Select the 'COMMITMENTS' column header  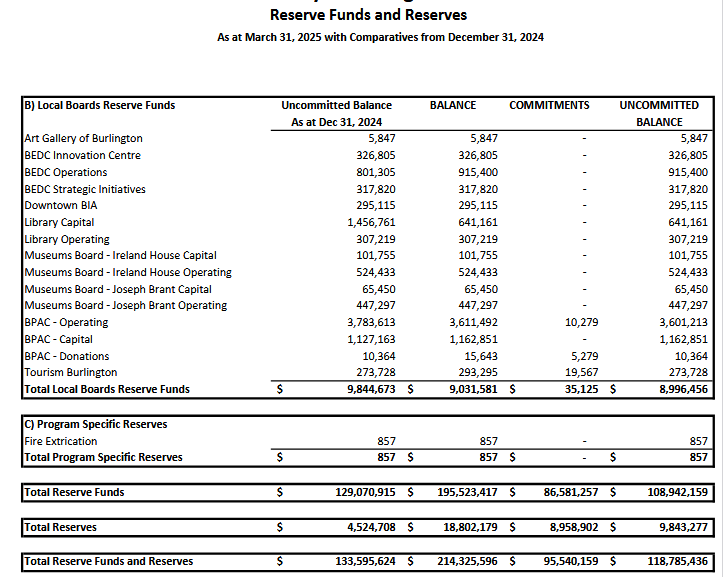[549, 105]
